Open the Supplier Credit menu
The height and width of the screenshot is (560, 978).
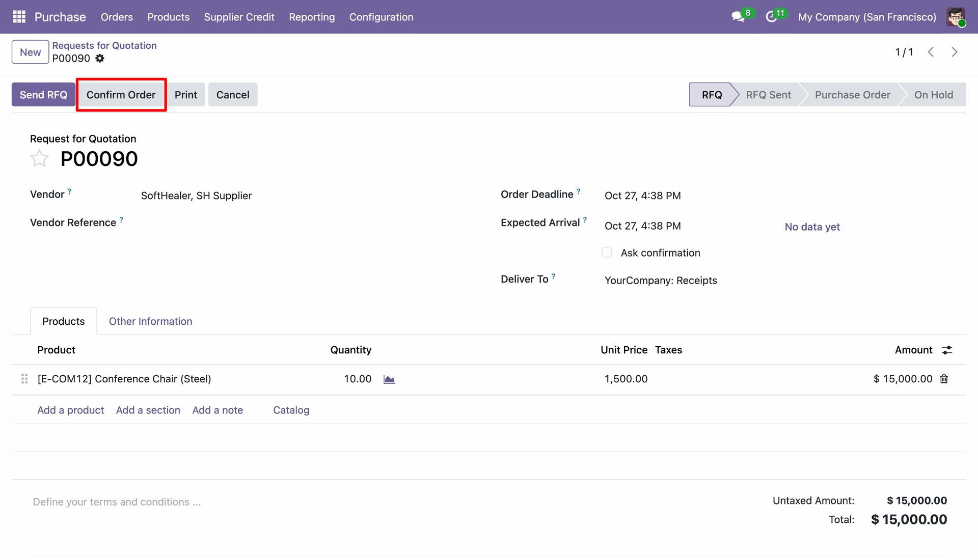pyautogui.click(x=239, y=17)
